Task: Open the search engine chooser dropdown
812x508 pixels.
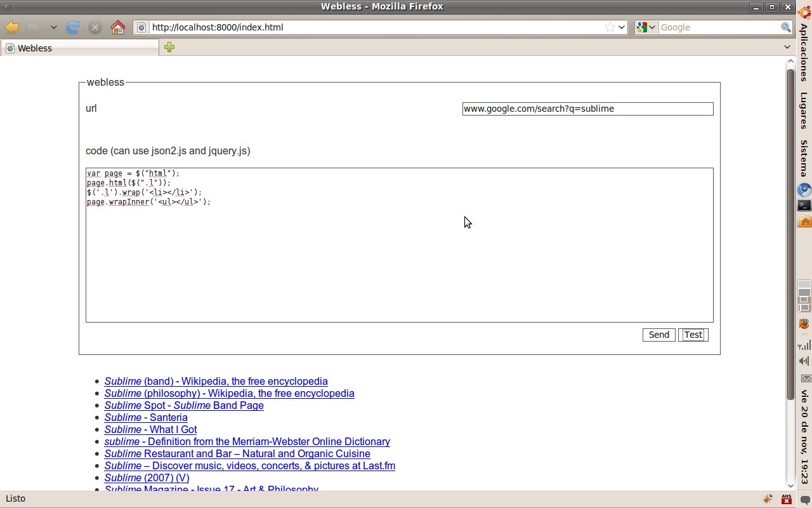Action: 652,27
